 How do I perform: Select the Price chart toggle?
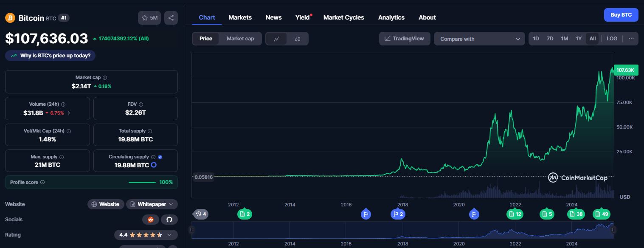point(206,39)
